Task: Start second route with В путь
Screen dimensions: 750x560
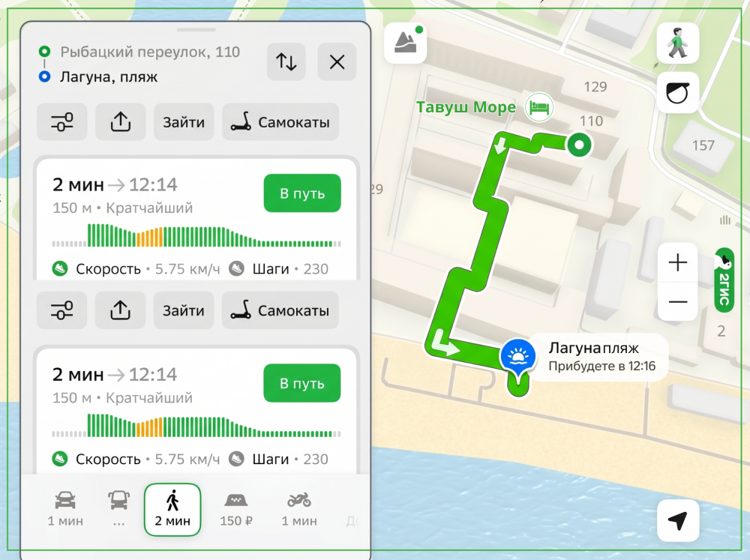Action: coord(302,383)
